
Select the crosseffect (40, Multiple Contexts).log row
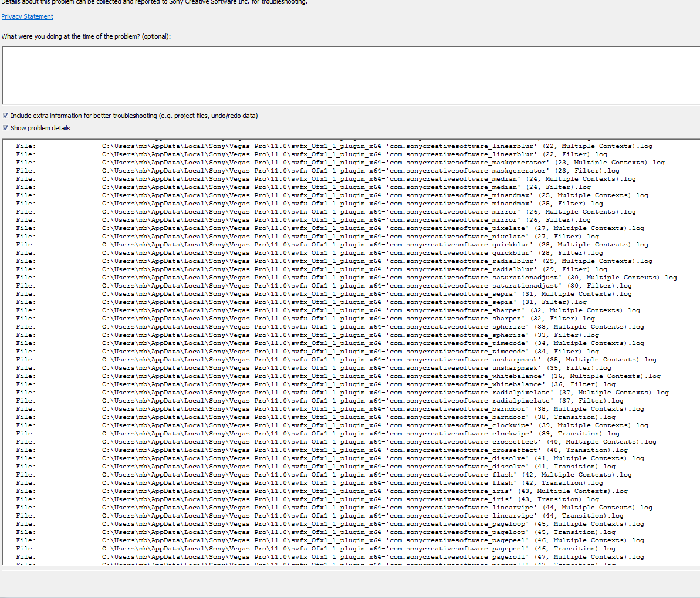click(x=336, y=442)
